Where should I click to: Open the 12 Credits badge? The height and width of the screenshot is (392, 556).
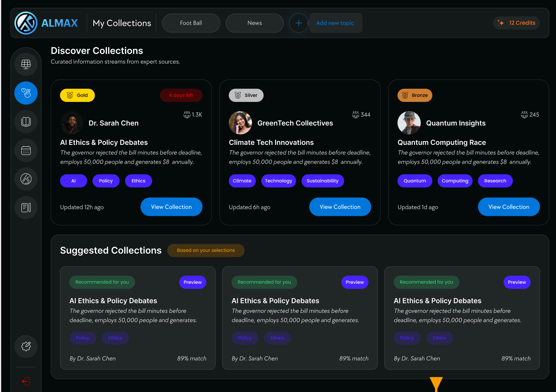click(x=517, y=23)
